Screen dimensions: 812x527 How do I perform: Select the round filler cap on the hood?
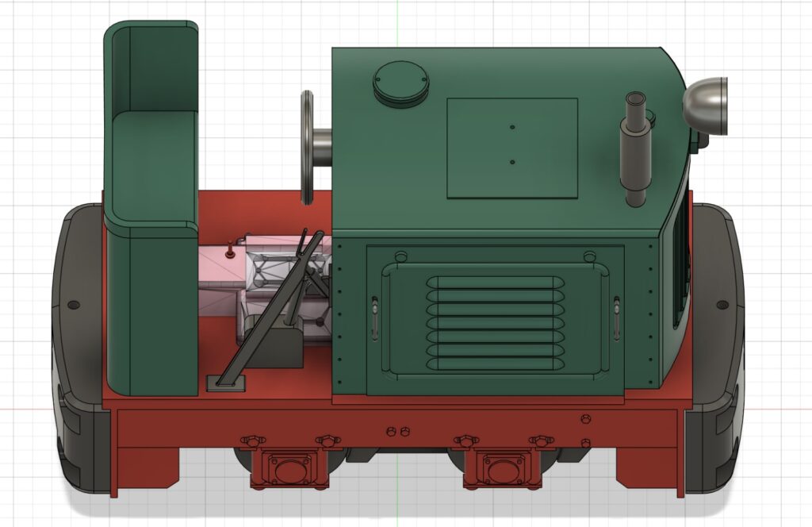(x=400, y=84)
